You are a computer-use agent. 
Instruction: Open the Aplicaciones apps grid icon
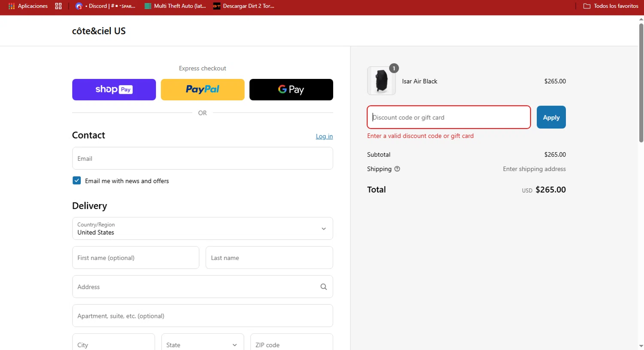coord(12,6)
